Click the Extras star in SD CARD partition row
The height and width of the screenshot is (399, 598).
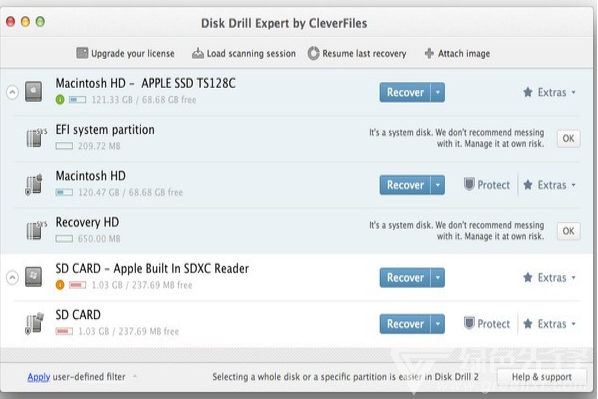coord(528,324)
